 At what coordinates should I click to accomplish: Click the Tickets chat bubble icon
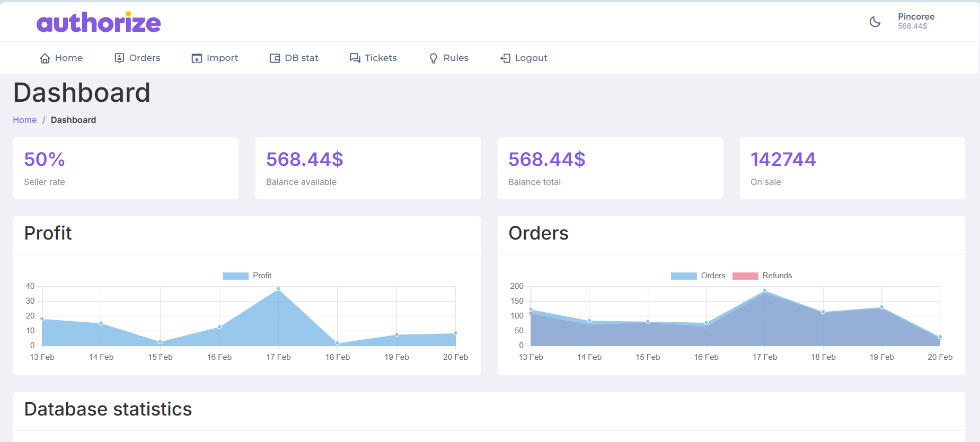point(355,58)
